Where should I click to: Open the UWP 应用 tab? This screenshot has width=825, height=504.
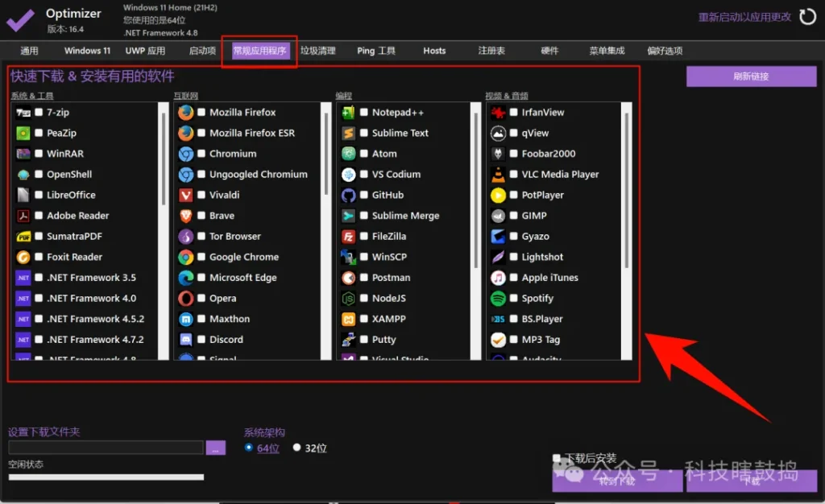coord(145,51)
